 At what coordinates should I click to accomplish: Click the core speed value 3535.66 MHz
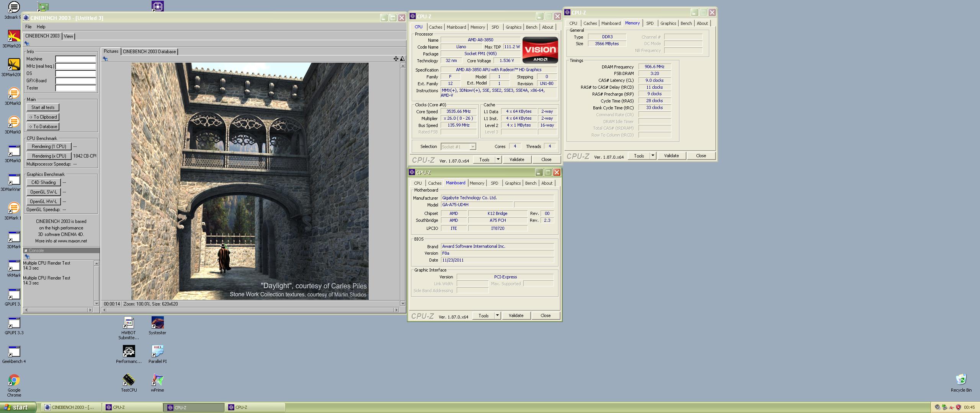[459, 111]
